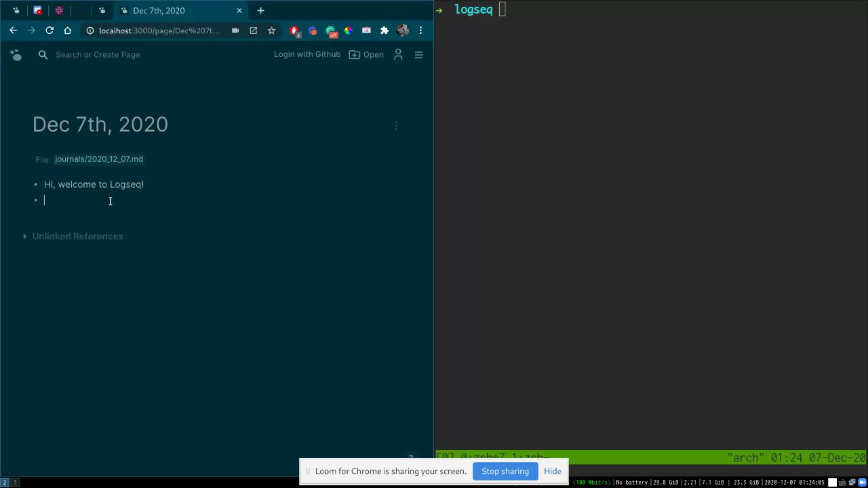Screen dimensions: 868x488
Task: Click the open-in-app icon in address bar
Action: [253, 30]
